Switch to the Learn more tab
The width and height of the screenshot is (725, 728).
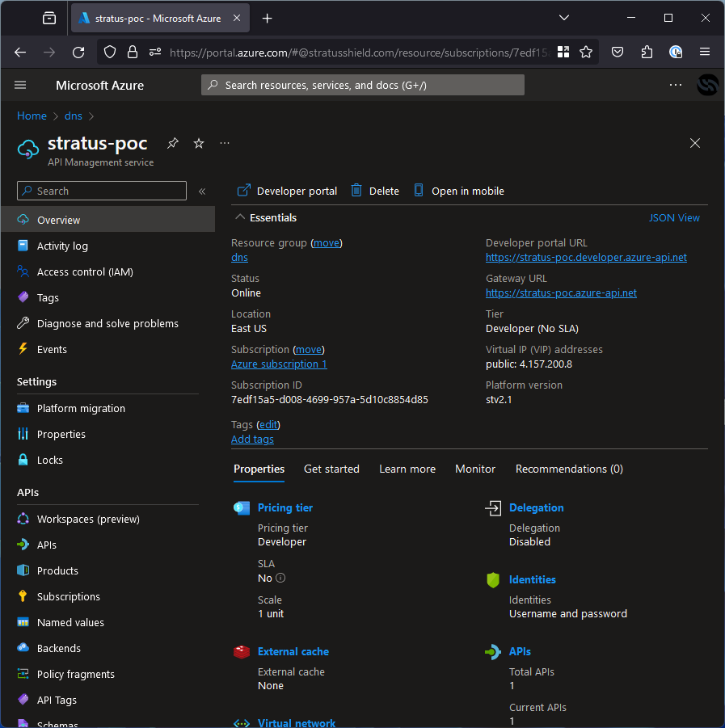407,469
